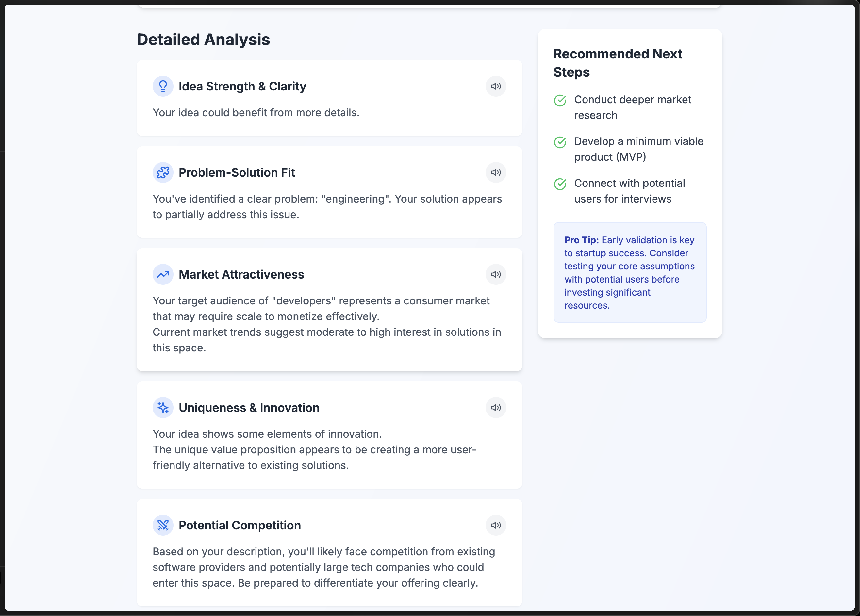Play audio for Market Attractiveness section
The image size is (860, 616).
[496, 274]
